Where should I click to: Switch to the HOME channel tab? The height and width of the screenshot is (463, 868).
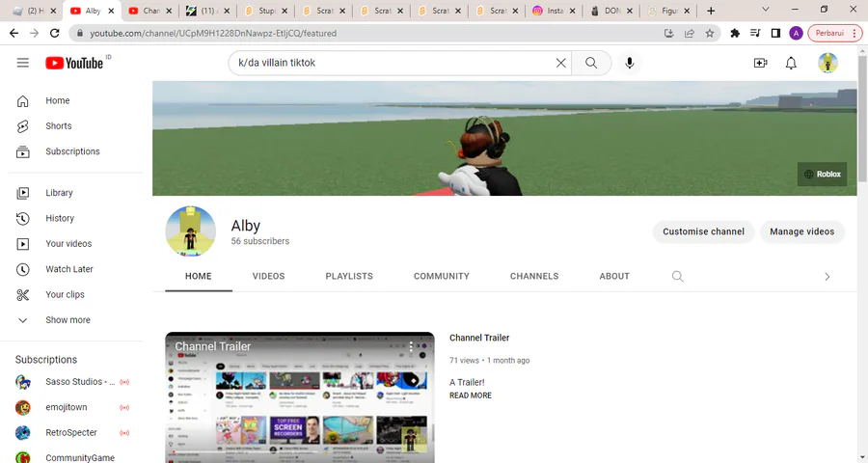coord(198,277)
